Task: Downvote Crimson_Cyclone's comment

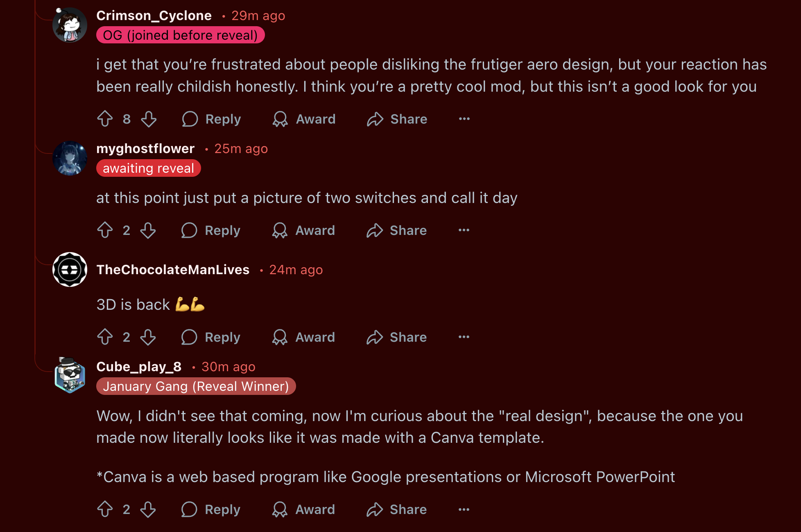Action: click(149, 119)
